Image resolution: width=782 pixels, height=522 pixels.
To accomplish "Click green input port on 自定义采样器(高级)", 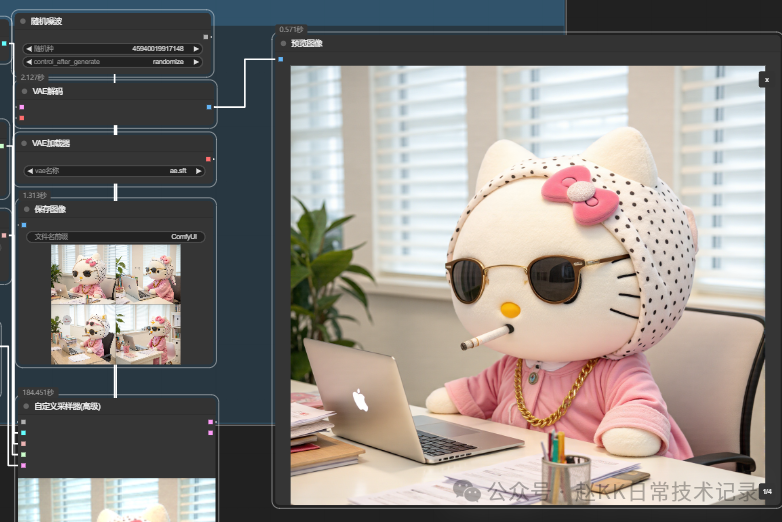I will tap(23, 455).
